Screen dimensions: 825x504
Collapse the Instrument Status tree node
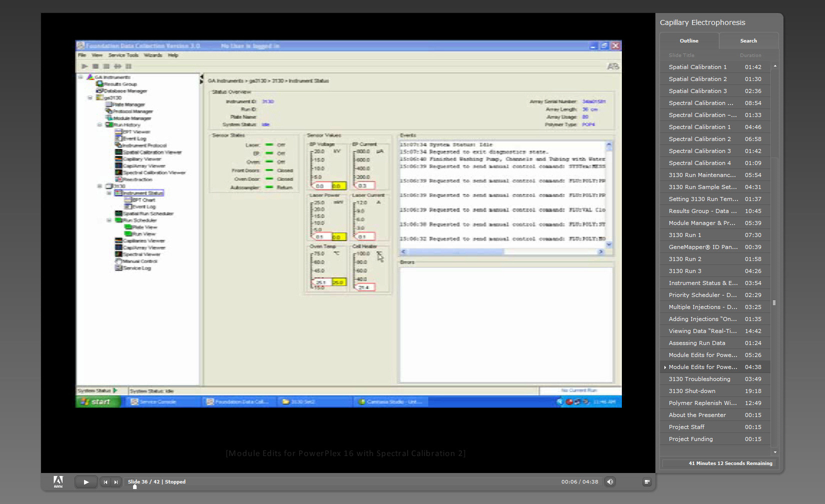point(109,193)
